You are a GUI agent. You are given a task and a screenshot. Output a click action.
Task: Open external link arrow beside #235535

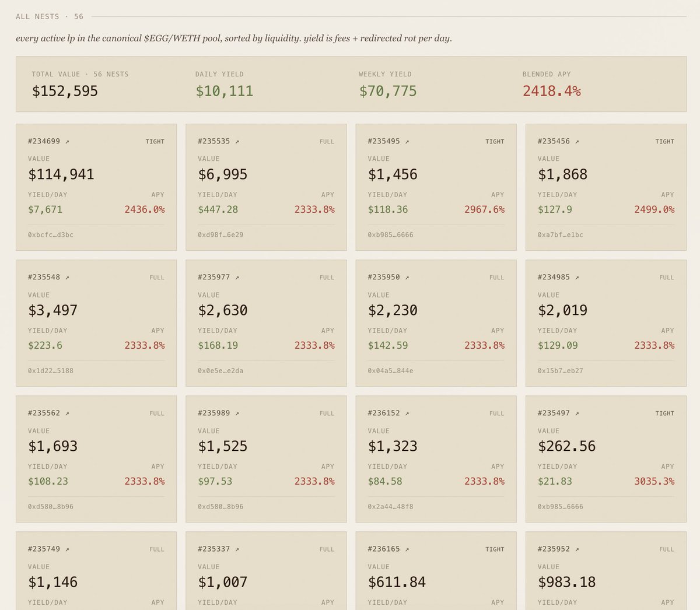pyautogui.click(x=237, y=142)
